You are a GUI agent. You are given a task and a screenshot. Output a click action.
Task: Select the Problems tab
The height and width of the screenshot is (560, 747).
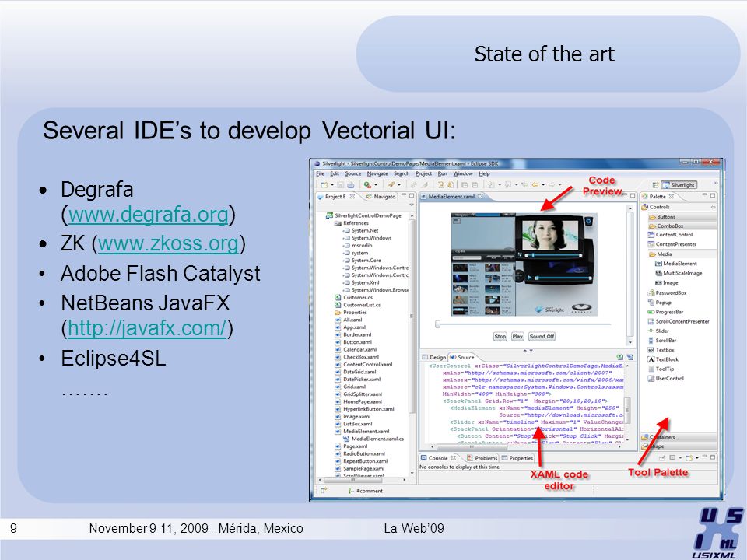(x=482, y=458)
